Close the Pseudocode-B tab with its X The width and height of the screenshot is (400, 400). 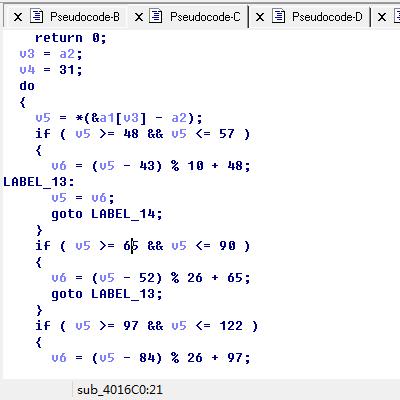pos(18,17)
